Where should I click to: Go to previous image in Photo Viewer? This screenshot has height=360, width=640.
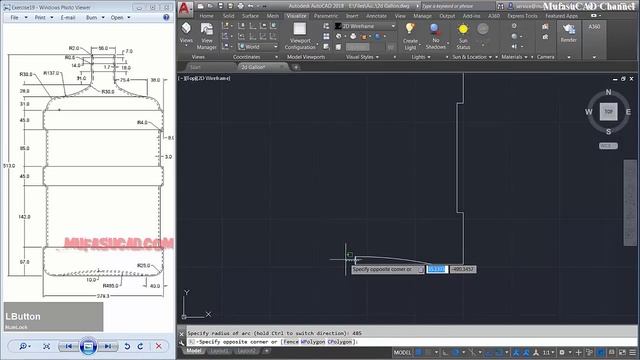pyautogui.click(x=69, y=346)
